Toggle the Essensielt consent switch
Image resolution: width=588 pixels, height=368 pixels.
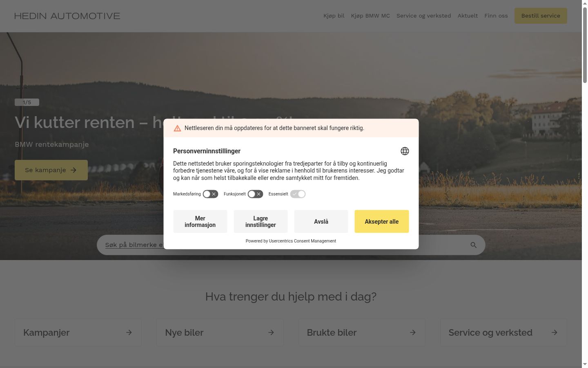pyautogui.click(x=298, y=194)
